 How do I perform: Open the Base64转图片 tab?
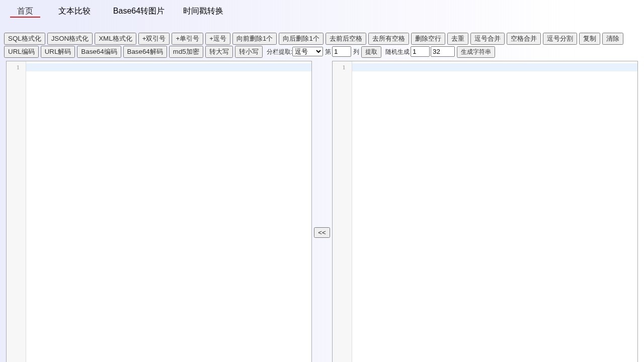click(x=138, y=11)
